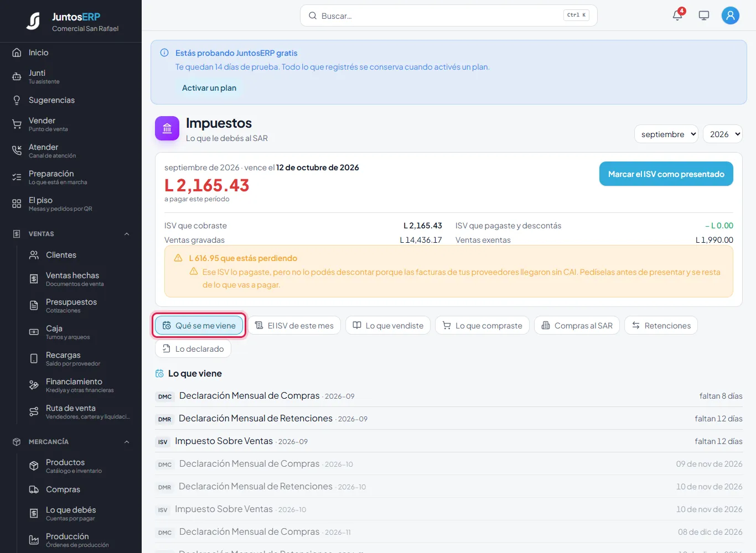Viewport: 756px width, 553px height.
Task: Open the user profile avatar
Action: pos(731,15)
